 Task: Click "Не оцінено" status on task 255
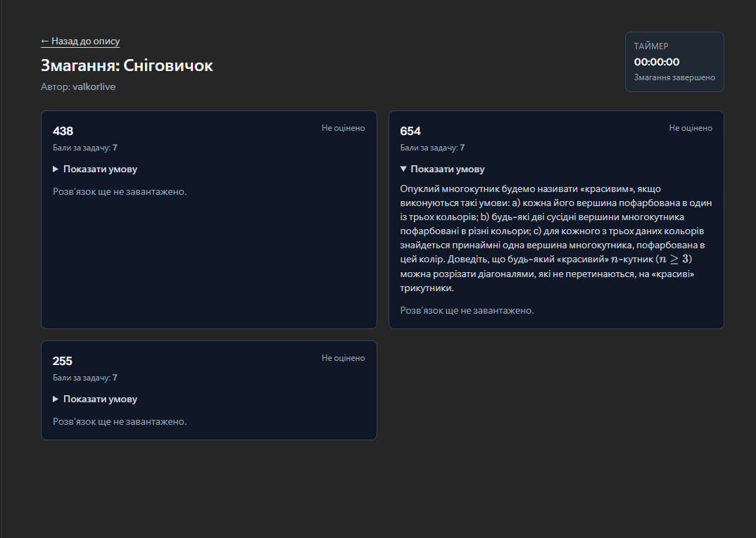point(343,358)
